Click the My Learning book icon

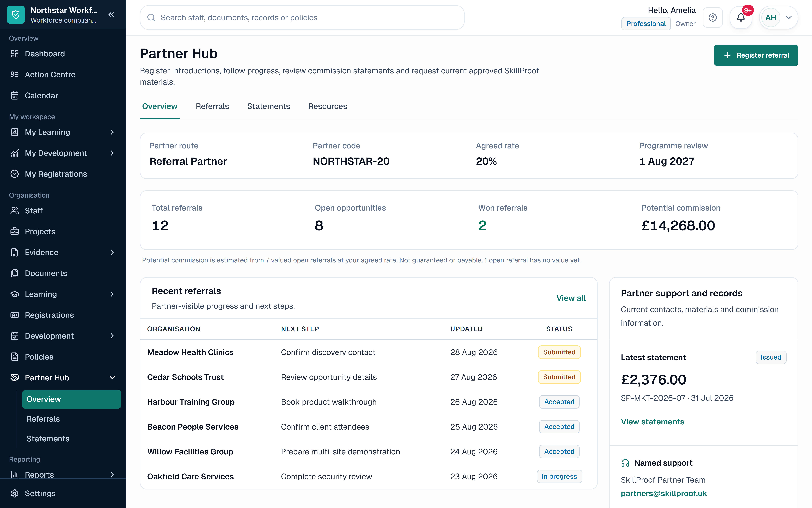coord(14,132)
